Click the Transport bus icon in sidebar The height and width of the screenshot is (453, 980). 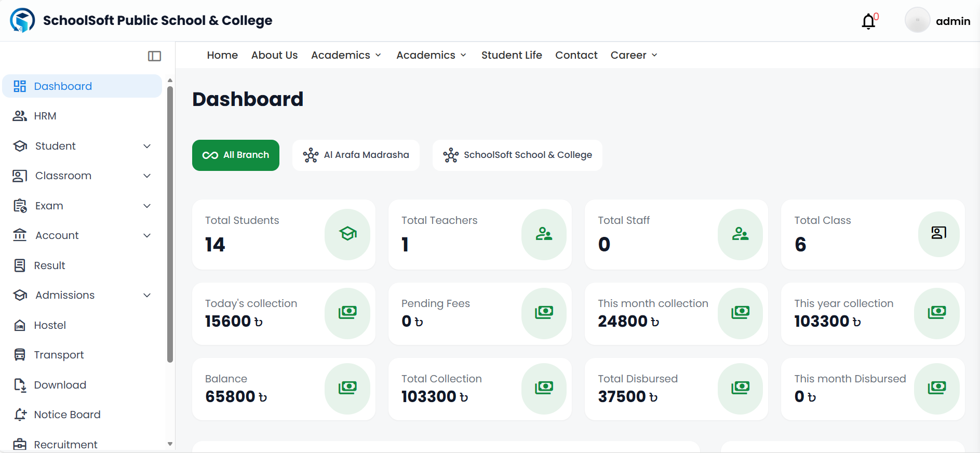point(20,355)
